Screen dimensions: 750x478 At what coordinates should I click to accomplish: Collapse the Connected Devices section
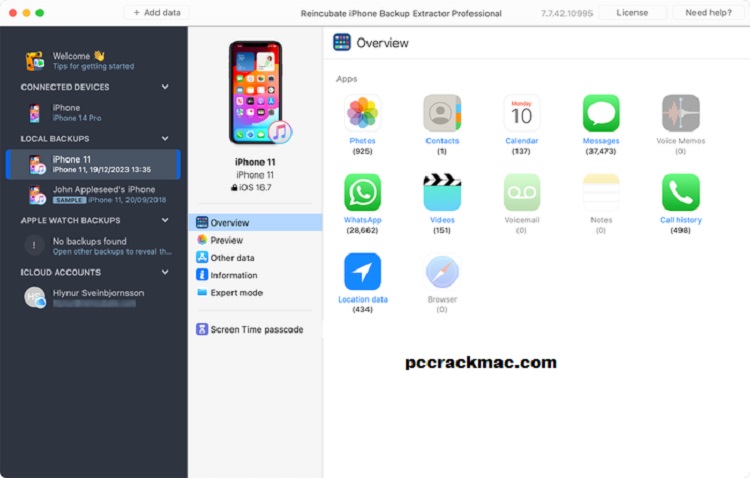pos(165,87)
